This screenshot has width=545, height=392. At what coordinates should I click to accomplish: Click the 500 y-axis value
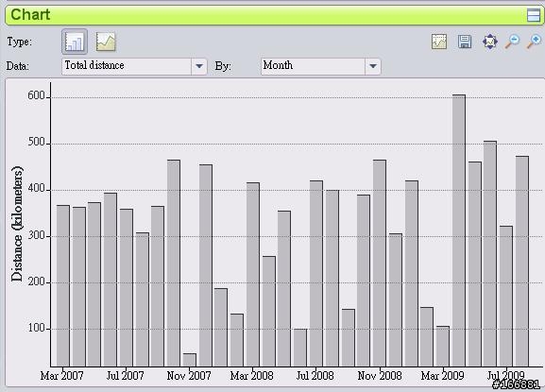(37, 143)
